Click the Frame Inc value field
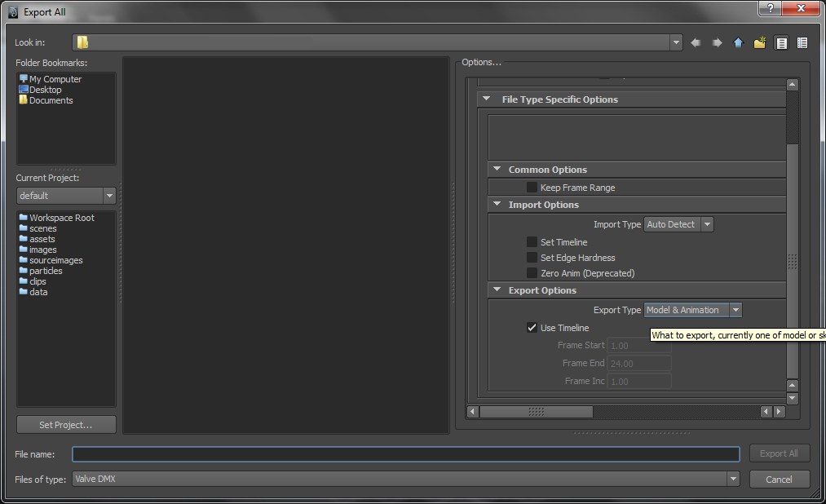The image size is (826, 504). (639, 382)
